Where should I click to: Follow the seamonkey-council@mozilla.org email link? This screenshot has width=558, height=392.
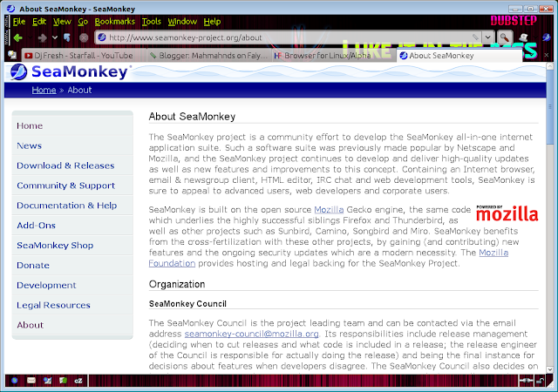(x=251, y=334)
